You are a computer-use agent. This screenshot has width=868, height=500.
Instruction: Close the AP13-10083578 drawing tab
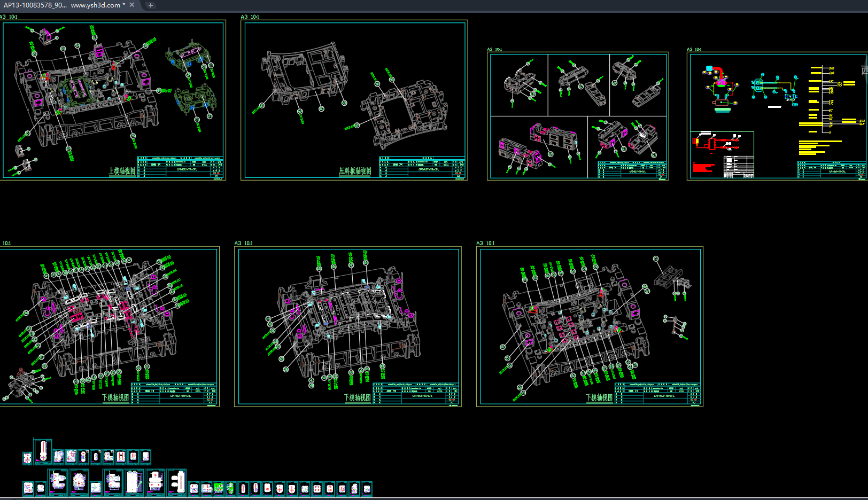(x=132, y=5)
